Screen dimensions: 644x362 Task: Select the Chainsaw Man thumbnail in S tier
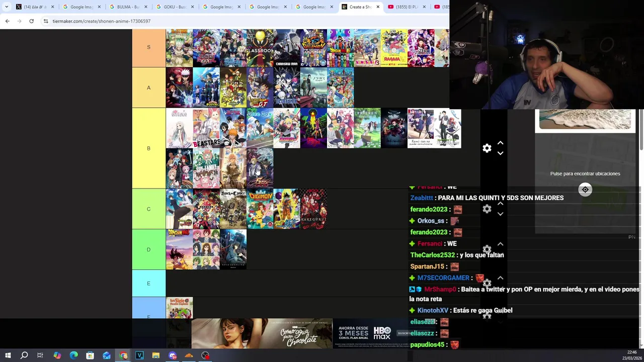[x=286, y=48]
